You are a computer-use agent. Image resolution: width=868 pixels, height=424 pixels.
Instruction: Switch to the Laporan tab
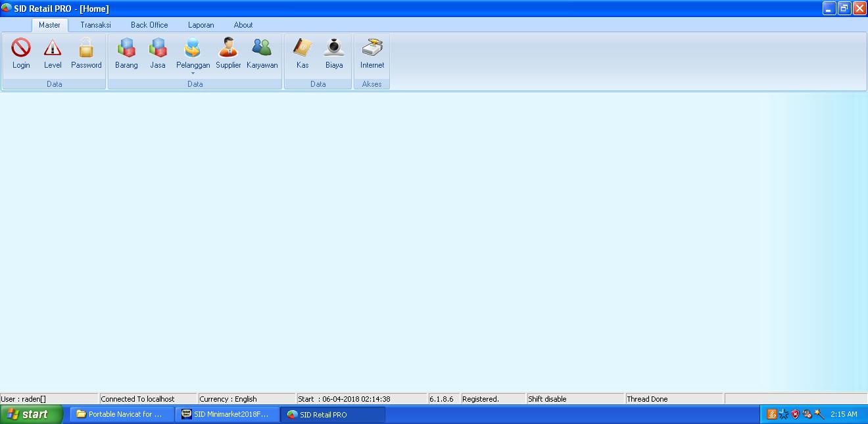[201, 25]
